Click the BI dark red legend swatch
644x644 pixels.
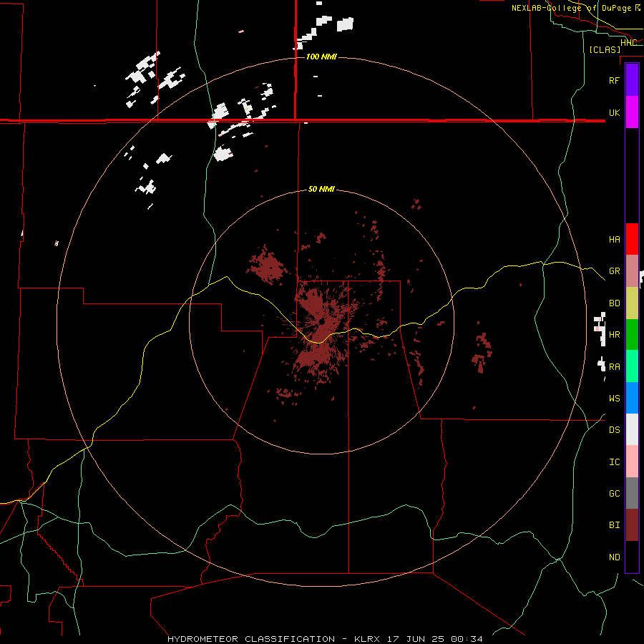pos(632,525)
